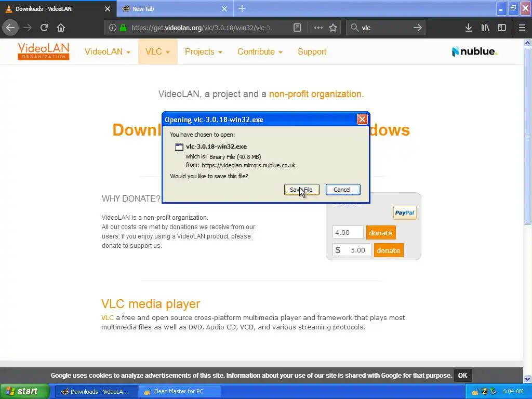Image resolution: width=532 pixels, height=399 pixels.
Task: Click donate button next to 4.00
Action: coord(381,233)
